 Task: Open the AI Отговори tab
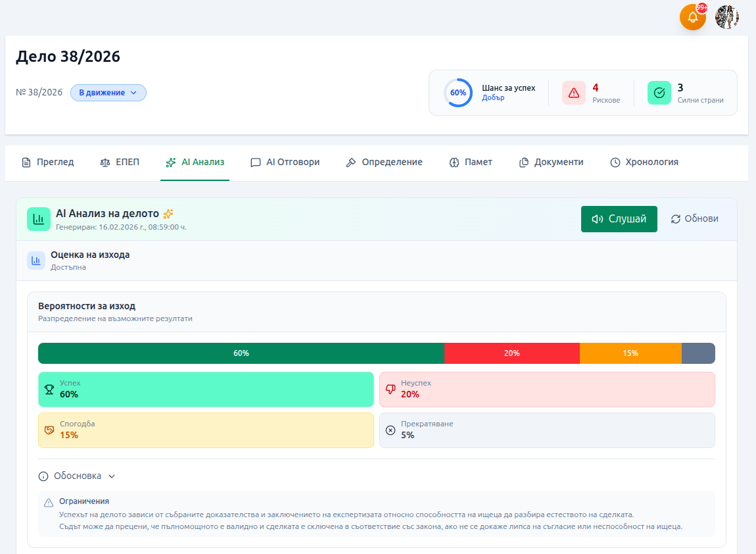pos(285,162)
